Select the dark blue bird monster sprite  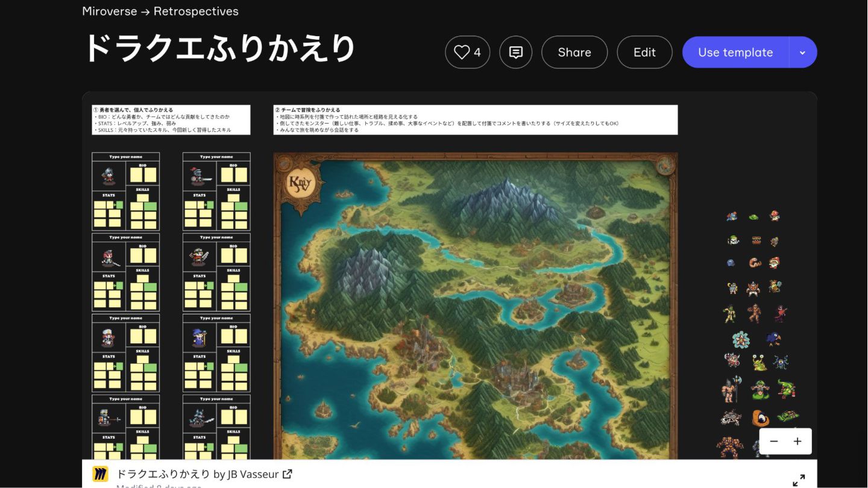(773, 339)
